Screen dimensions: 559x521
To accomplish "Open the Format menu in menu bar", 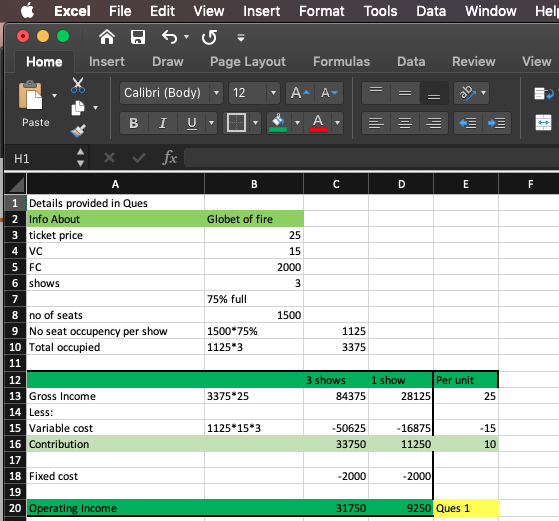I will [322, 11].
